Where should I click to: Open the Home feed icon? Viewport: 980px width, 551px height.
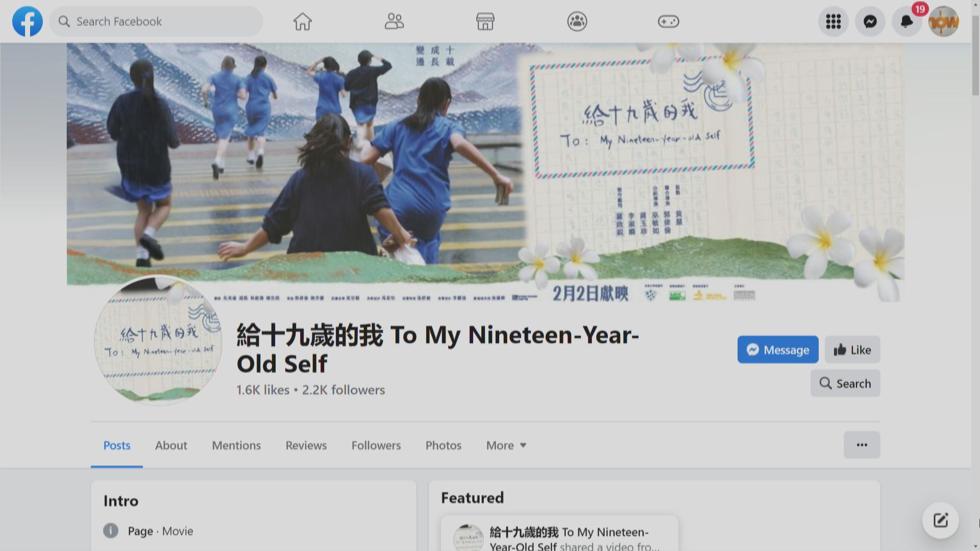tap(302, 21)
